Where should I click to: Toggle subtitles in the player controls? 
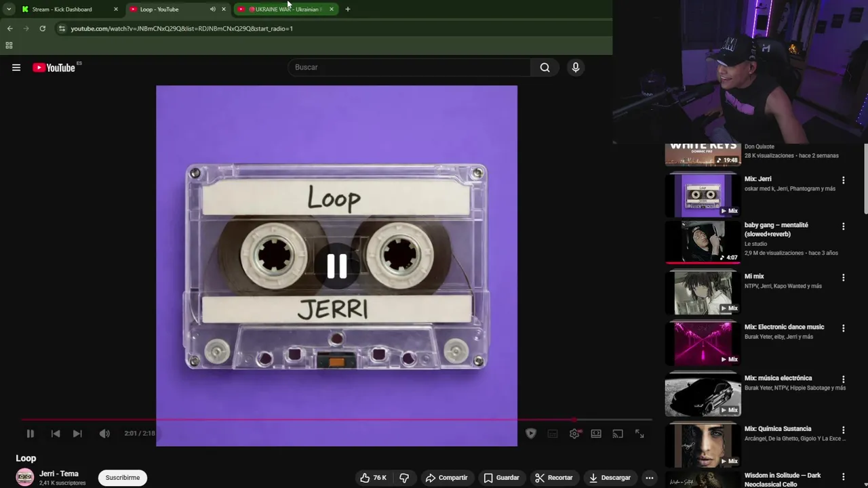click(553, 434)
